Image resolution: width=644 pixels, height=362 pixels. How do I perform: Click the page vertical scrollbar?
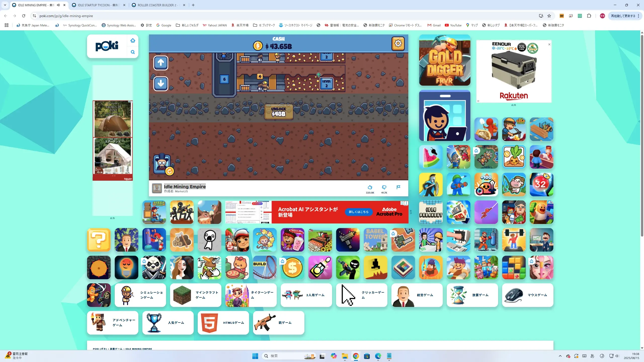click(x=642, y=136)
